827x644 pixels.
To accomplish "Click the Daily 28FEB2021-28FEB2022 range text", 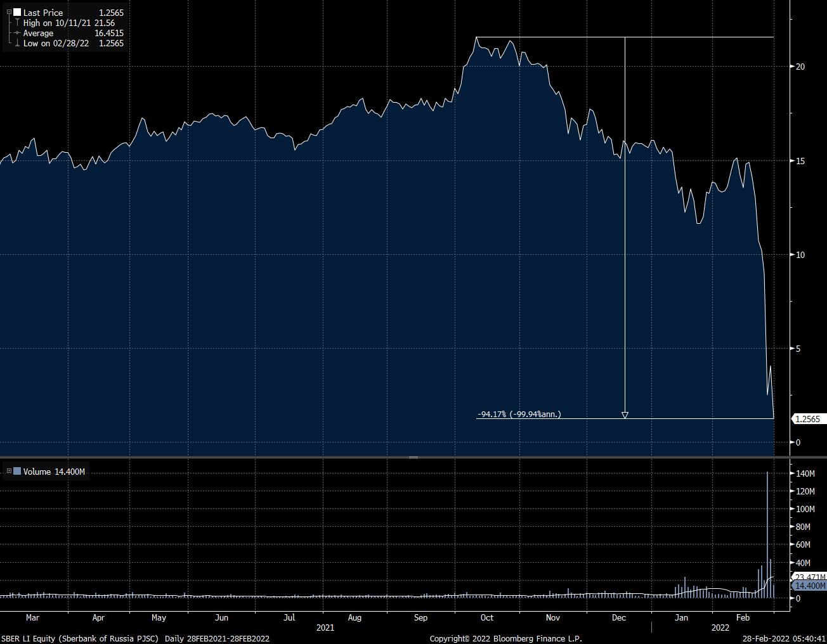I will pos(217,638).
